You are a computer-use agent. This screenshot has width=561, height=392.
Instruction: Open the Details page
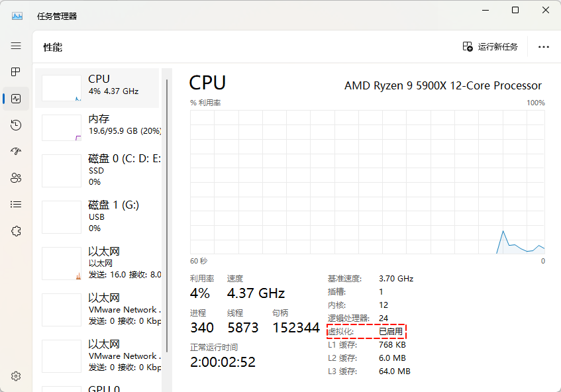coord(17,204)
